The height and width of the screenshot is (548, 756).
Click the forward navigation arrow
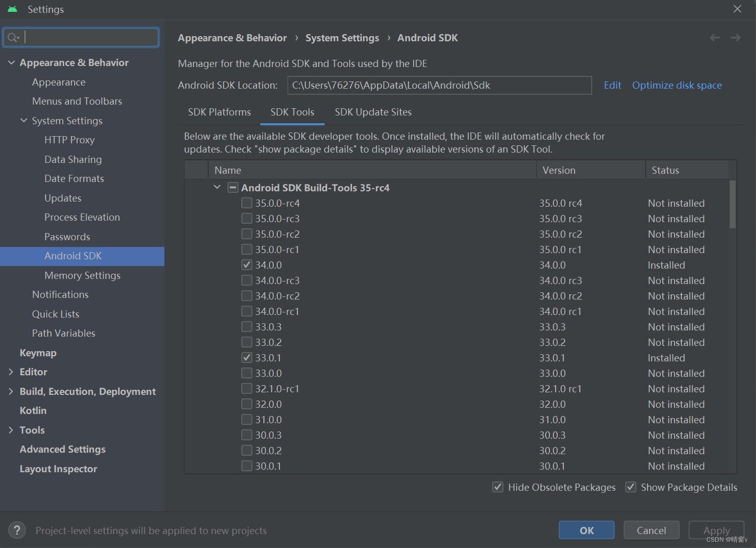coord(735,37)
